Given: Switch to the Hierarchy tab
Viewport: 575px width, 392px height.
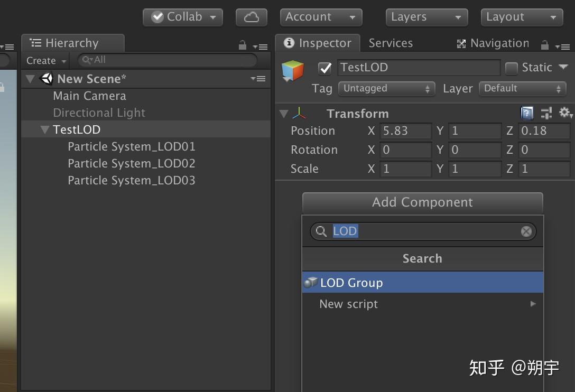Looking at the screenshot, I should [x=72, y=43].
